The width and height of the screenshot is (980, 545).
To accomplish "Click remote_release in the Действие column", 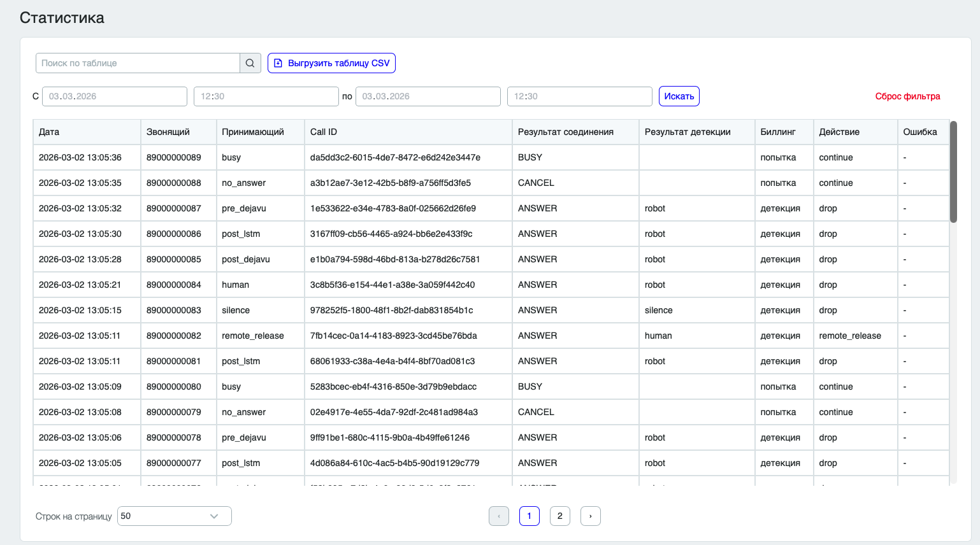I will pyautogui.click(x=850, y=336).
